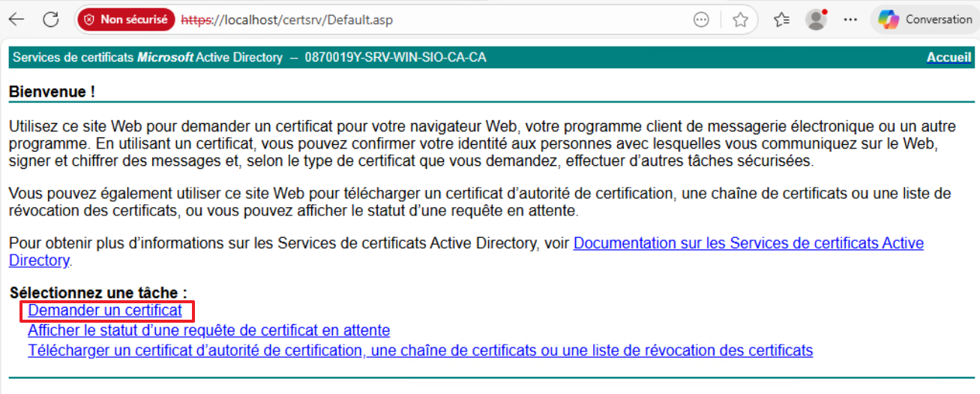
Task: Open Documentation sur les Services de certificats link
Action: [x=748, y=243]
